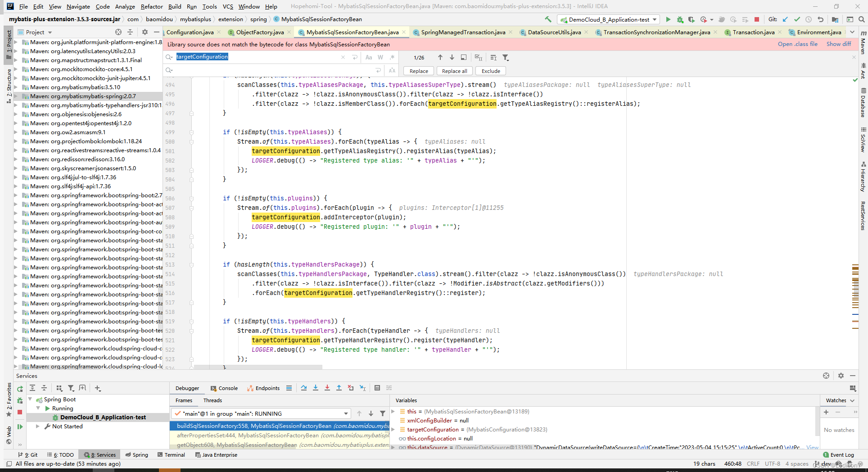The height and width of the screenshot is (472, 868).
Task: Add new watch with plus icon
Action: [x=826, y=412]
